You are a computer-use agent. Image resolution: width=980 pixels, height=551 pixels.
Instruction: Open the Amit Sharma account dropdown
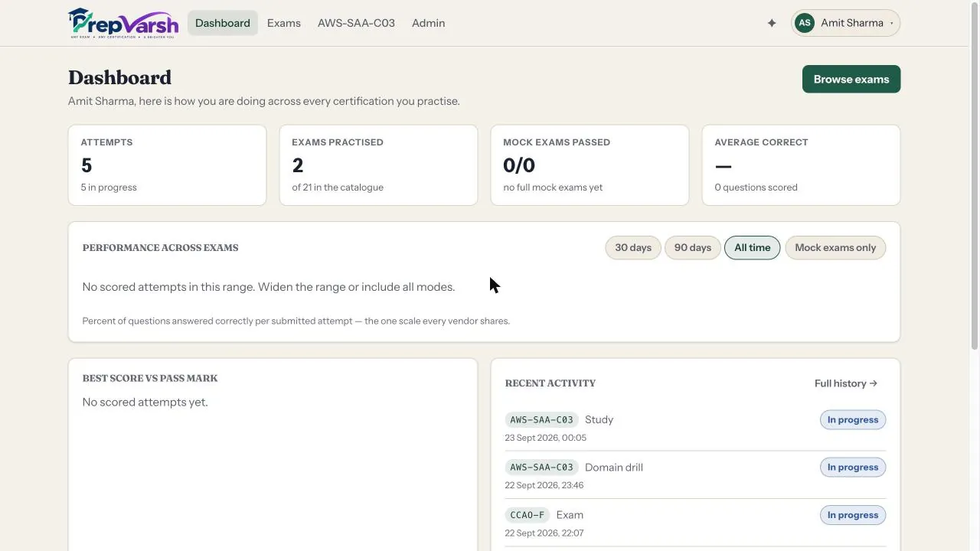(x=845, y=23)
